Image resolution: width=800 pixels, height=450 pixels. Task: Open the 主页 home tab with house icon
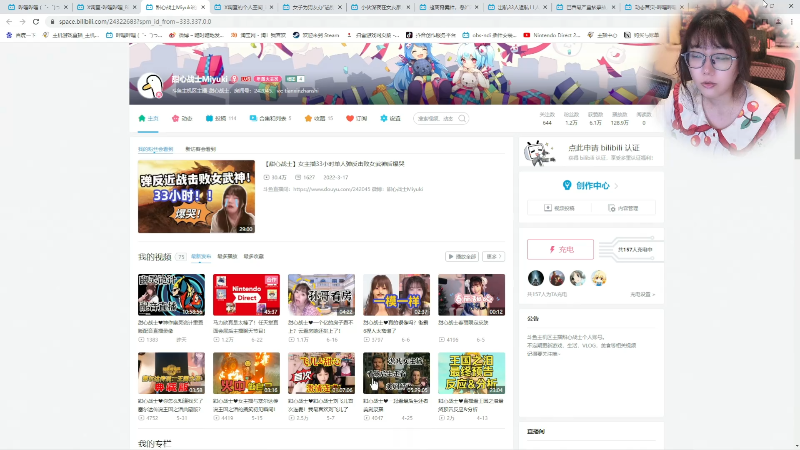click(x=148, y=118)
